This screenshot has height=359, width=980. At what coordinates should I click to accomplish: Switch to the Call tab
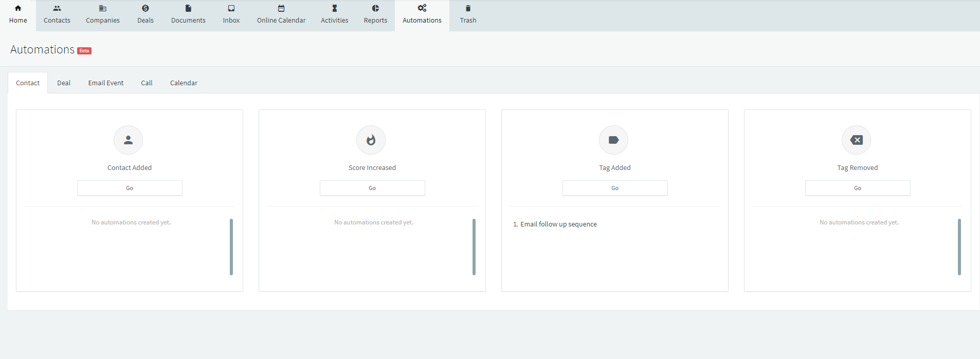pyautogui.click(x=147, y=83)
